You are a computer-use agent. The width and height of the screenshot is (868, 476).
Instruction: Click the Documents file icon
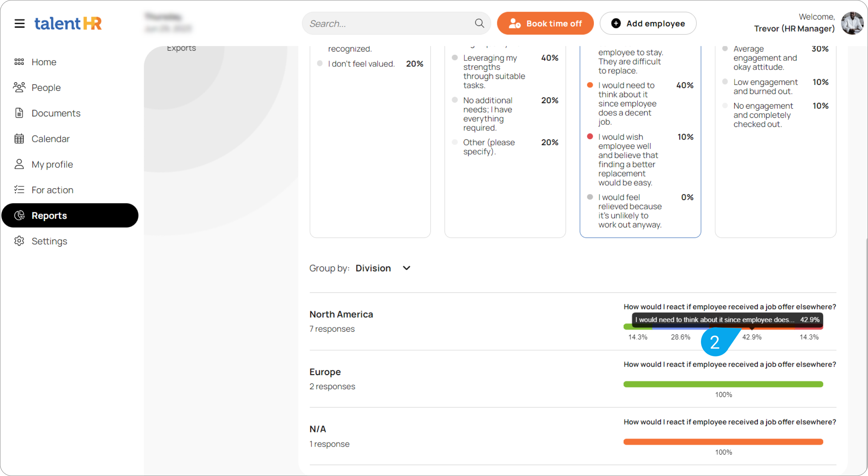[x=19, y=113]
